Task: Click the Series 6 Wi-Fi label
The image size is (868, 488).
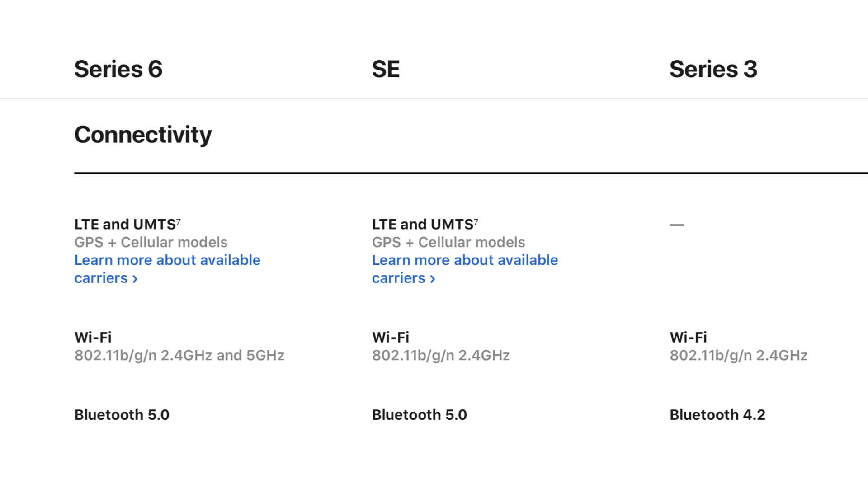Action: point(93,337)
